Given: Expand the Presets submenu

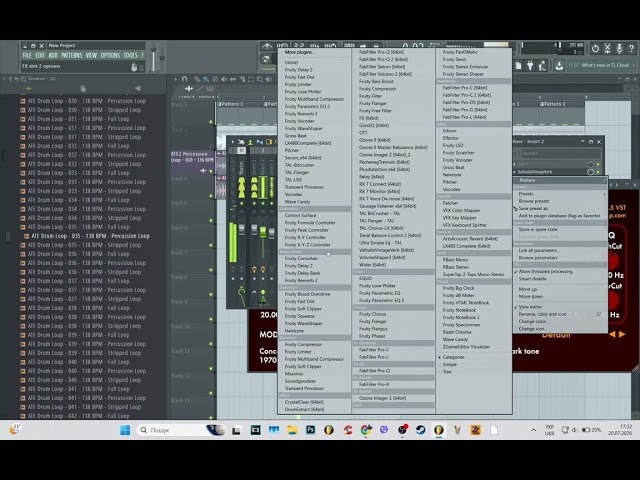Looking at the screenshot, I should tap(560, 194).
